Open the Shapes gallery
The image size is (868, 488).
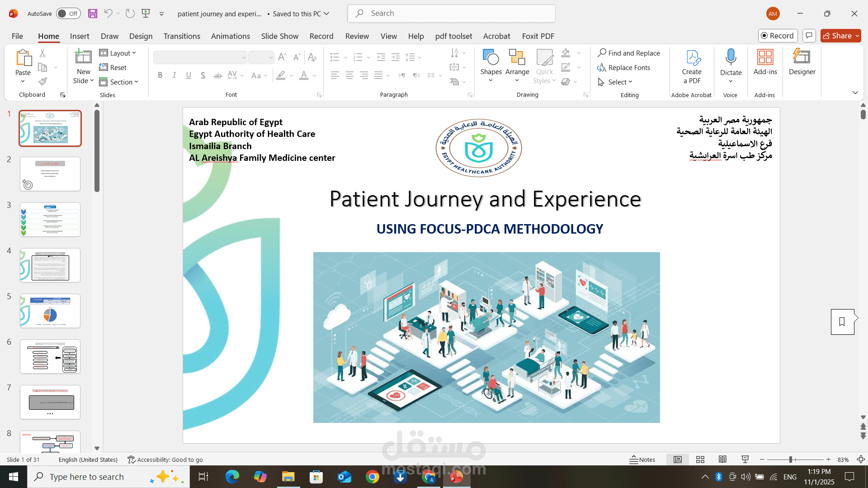pos(491,66)
